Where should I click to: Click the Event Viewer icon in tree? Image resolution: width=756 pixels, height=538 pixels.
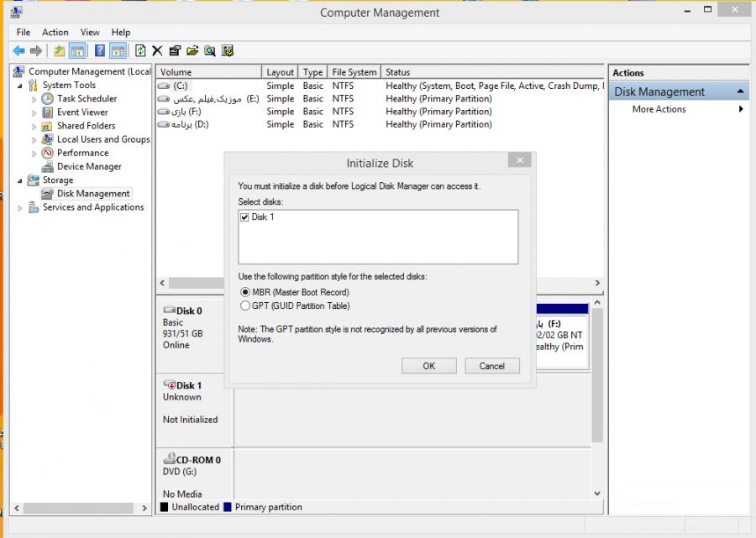[x=47, y=112]
